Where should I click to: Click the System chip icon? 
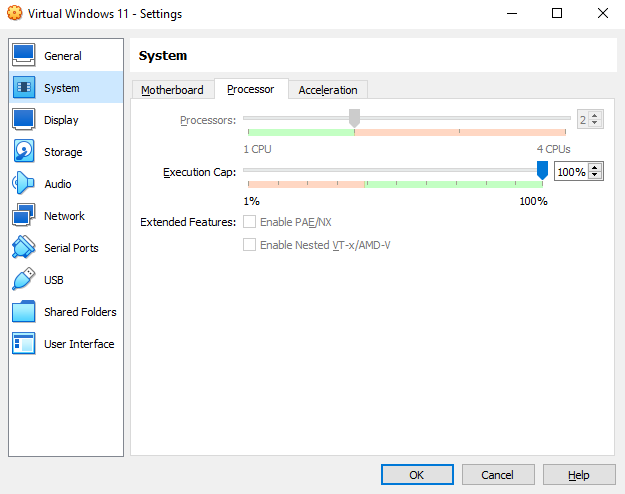(24, 87)
